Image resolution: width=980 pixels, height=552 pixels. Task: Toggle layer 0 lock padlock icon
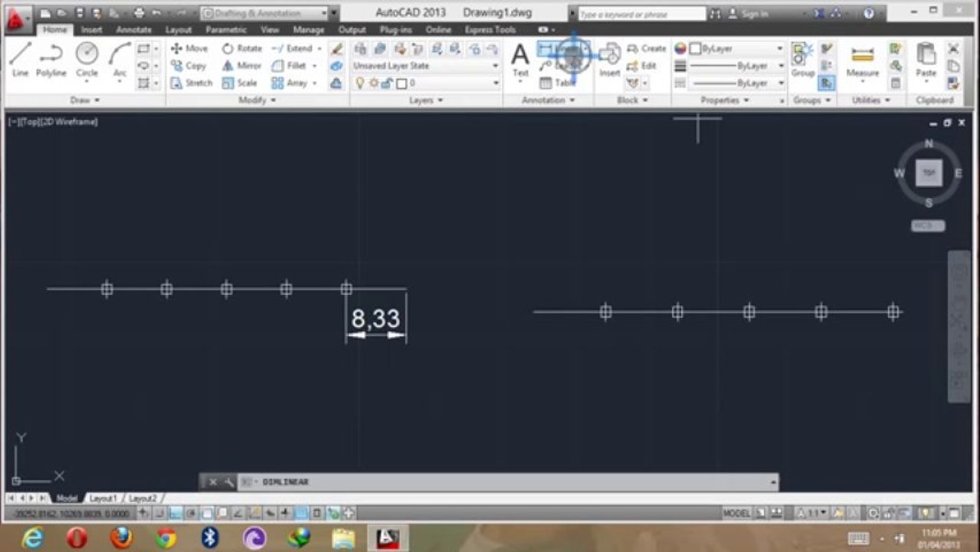388,83
